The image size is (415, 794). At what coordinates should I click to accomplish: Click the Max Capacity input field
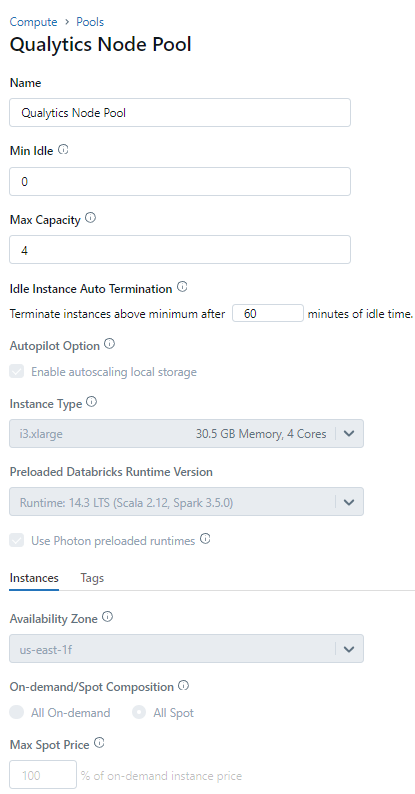pyautogui.click(x=180, y=250)
